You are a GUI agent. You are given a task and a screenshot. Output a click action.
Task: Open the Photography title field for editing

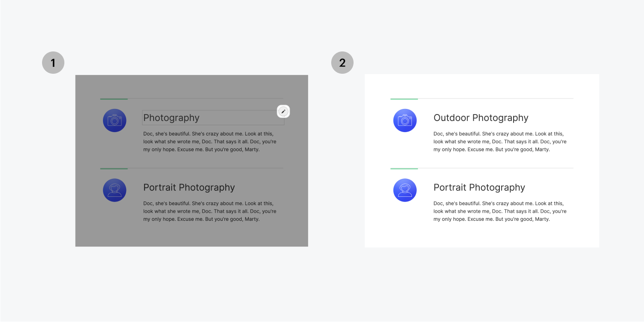pos(213,117)
